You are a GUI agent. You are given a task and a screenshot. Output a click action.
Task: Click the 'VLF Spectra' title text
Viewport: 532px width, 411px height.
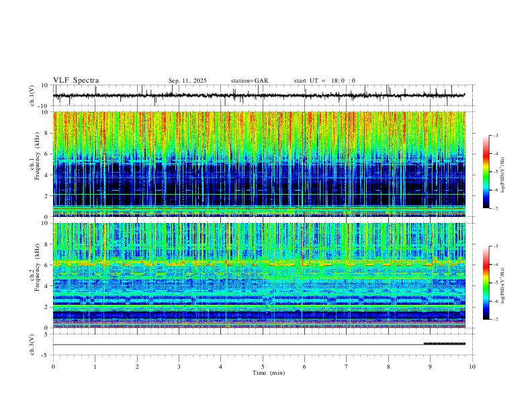point(76,81)
